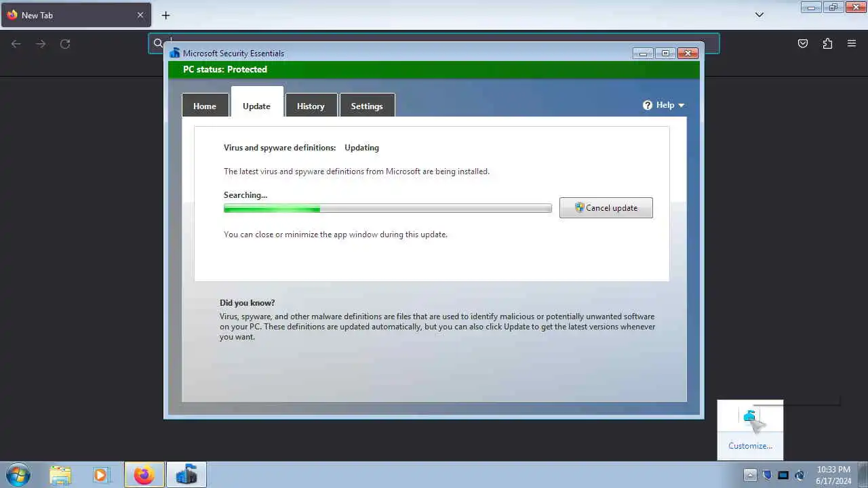This screenshot has height=488, width=868.
Task: Open Firefox Pocket save icon
Action: pos(803,43)
